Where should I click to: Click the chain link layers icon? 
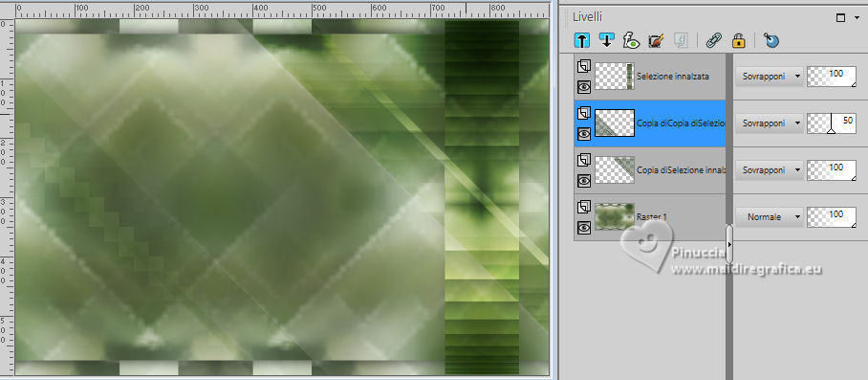(713, 40)
